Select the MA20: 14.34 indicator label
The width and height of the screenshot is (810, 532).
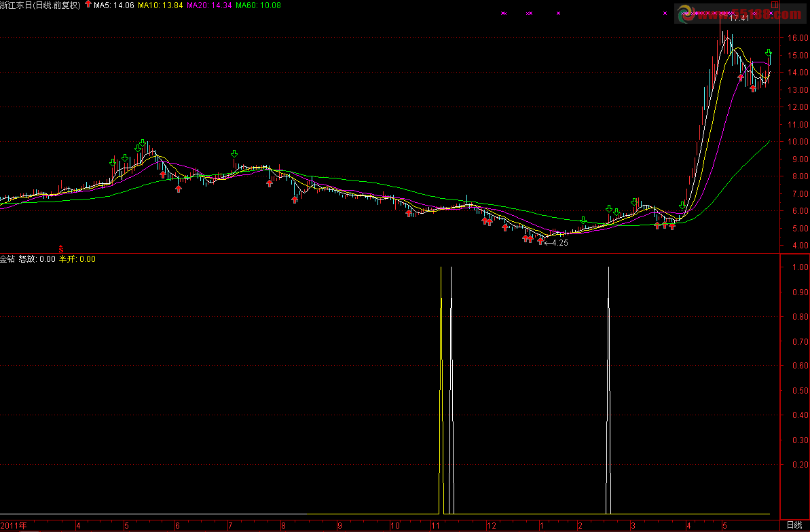click(209, 5)
